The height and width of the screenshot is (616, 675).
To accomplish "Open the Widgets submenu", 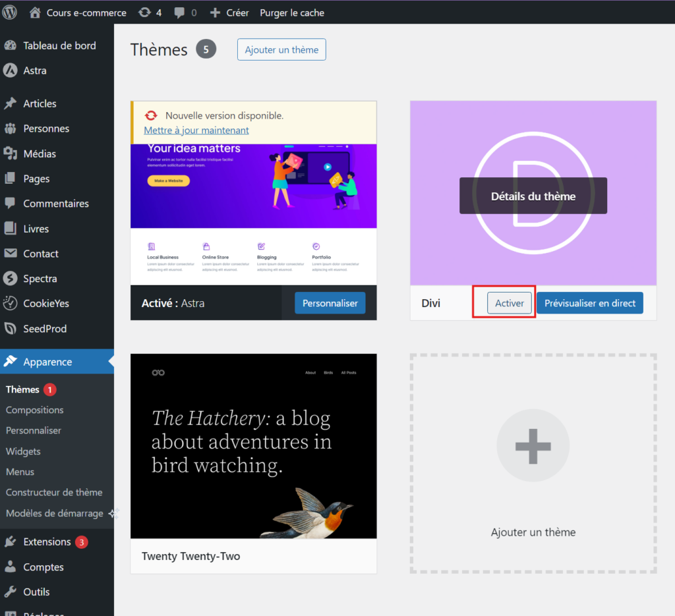I will [23, 451].
